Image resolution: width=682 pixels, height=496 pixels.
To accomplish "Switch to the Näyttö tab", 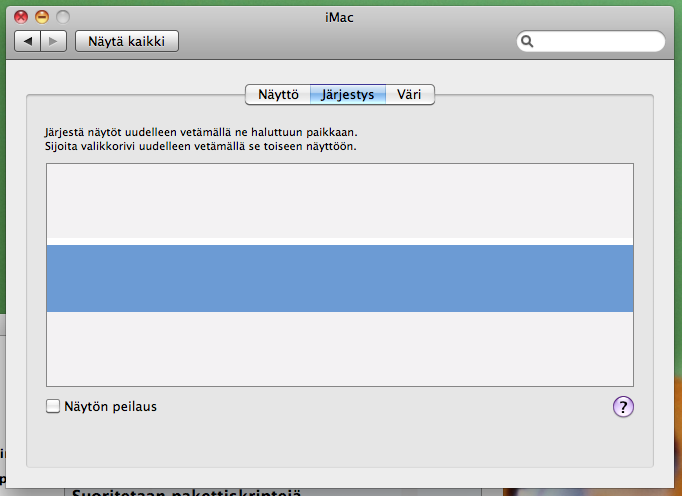I will pyautogui.click(x=278, y=95).
